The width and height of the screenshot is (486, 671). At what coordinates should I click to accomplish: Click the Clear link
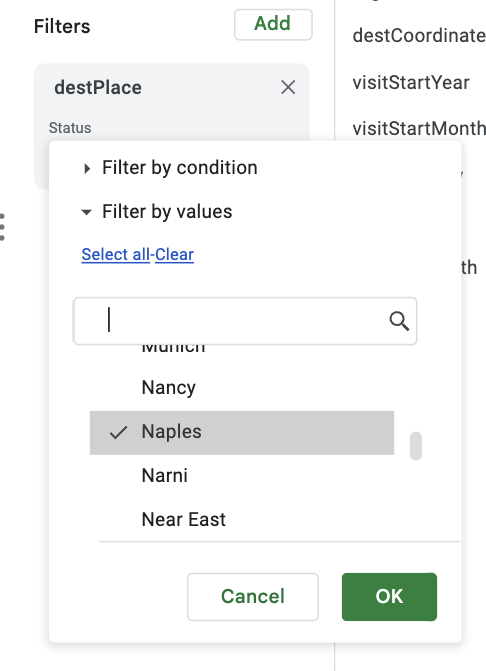[174, 255]
